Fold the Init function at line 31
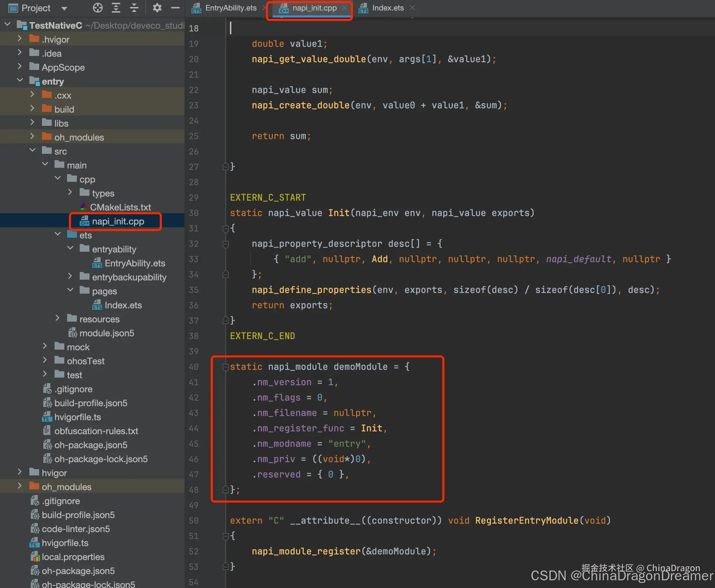715x588 pixels. [225, 228]
